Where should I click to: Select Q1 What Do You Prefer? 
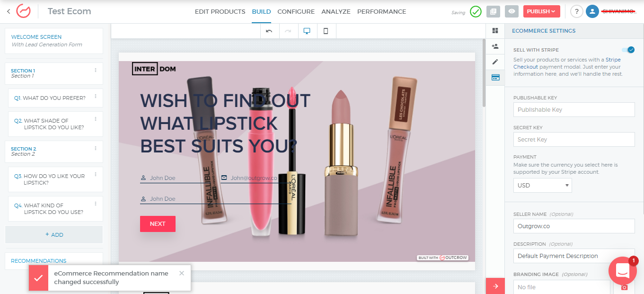55,98
